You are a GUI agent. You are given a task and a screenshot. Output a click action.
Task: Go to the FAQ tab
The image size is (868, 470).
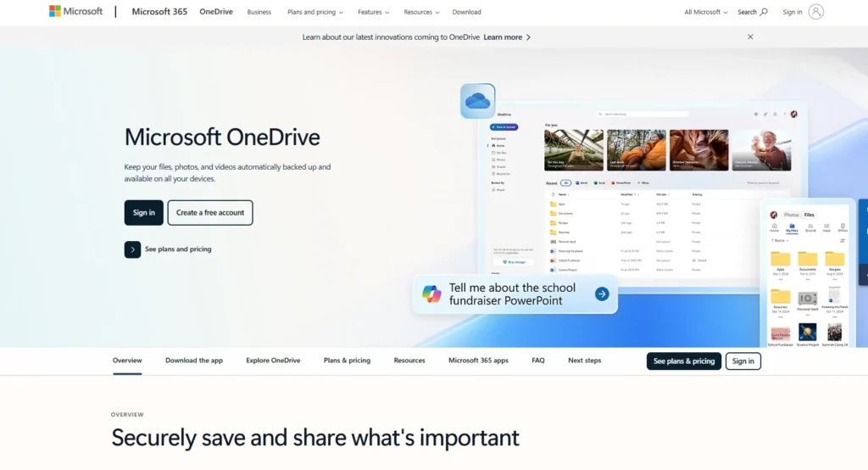pyautogui.click(x=538, y=361)
